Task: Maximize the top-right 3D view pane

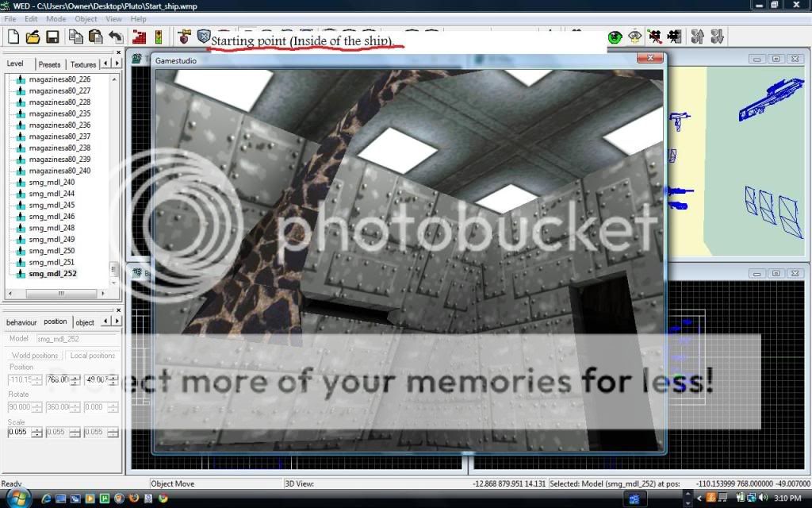Action: click(776, 59)
